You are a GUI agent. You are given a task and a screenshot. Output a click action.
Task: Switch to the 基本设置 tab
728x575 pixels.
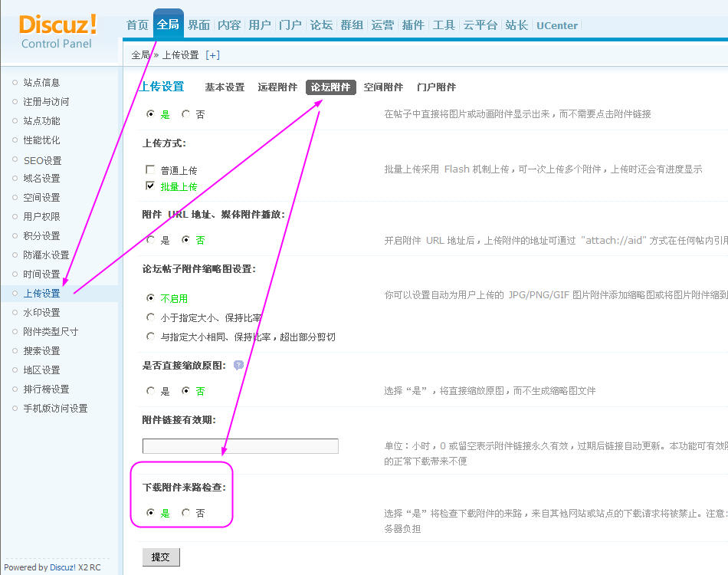[x=225, y=87]
